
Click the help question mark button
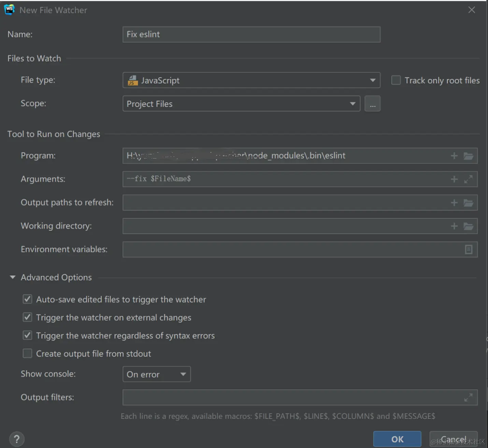(17, 439)
